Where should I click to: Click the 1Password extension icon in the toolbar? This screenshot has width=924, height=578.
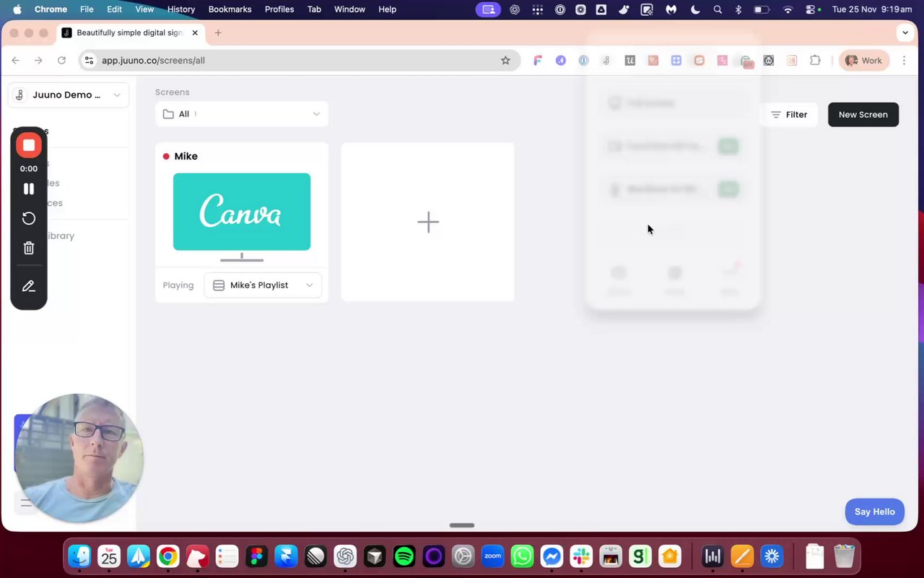[583, 61]
